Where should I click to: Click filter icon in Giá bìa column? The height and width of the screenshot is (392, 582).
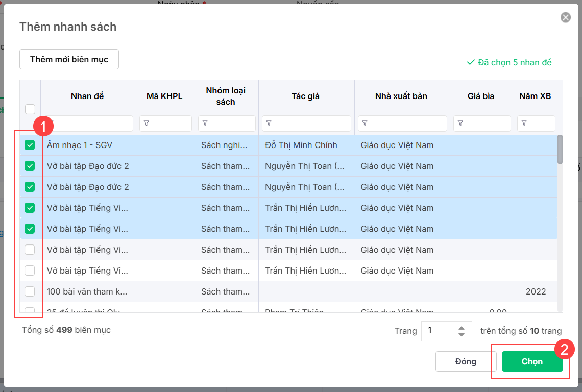460,124
